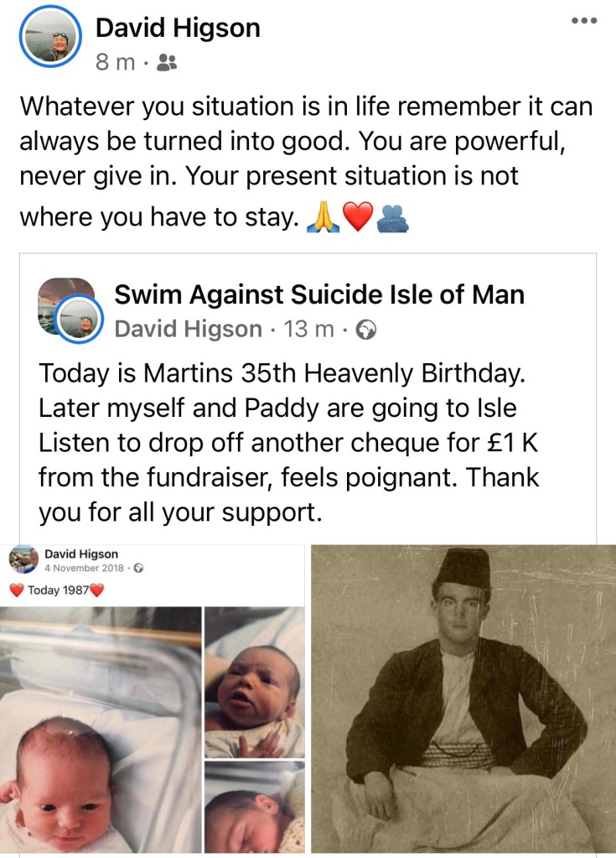Click the 8 m post timestamp

click(115, 63)
